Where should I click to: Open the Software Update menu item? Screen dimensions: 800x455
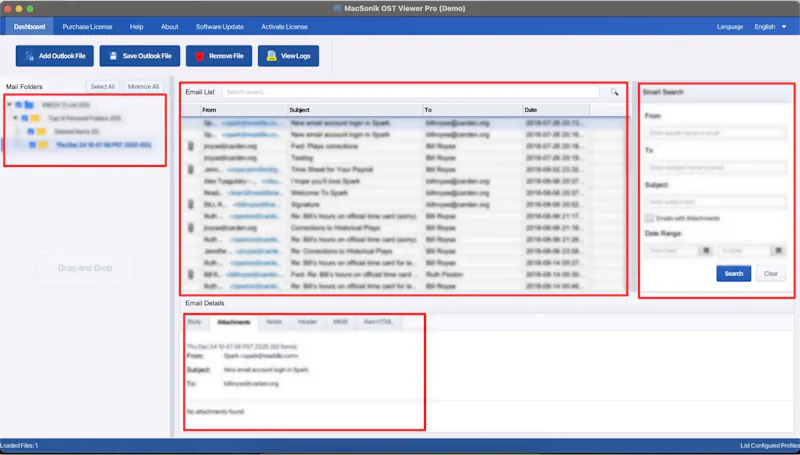220,27
